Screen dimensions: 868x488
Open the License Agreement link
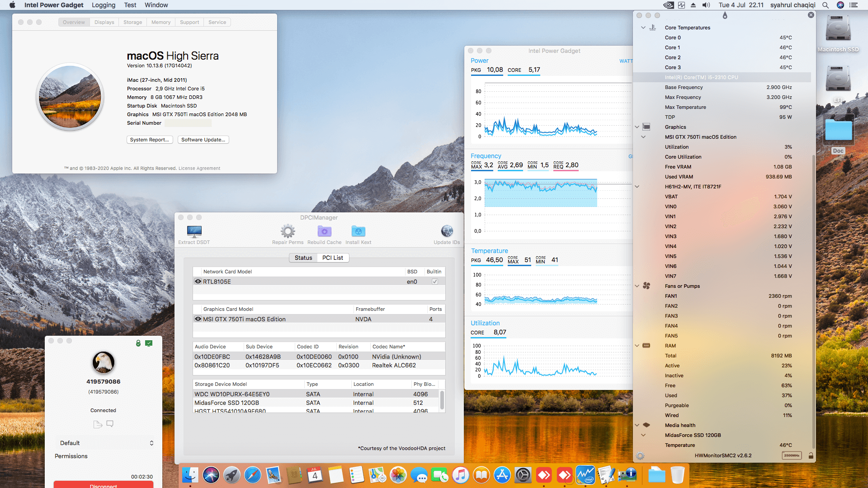click(x=199, y=168)
